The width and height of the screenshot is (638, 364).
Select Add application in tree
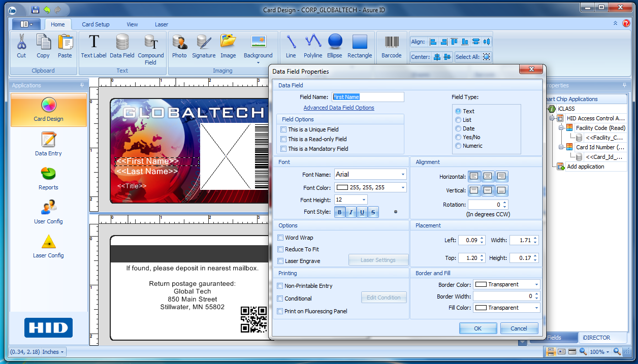586,167
